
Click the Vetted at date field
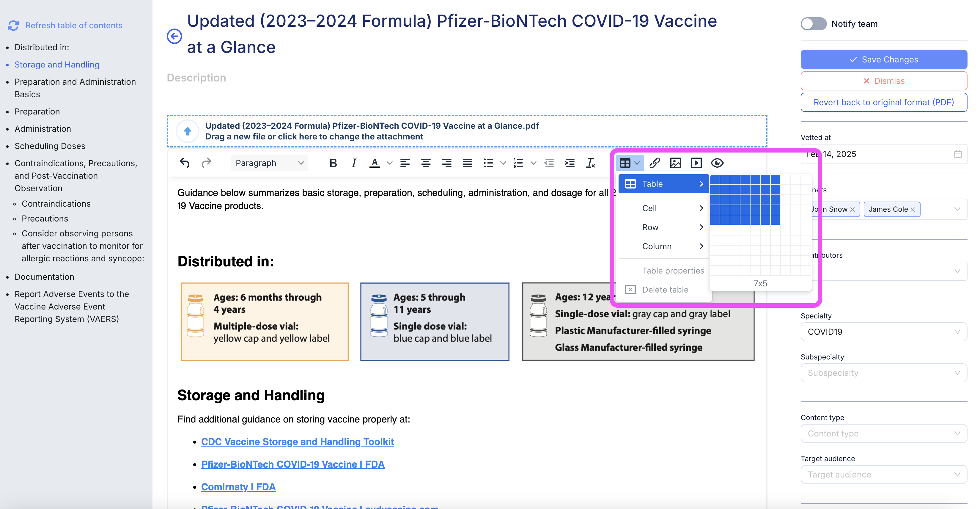click(883, 154)
